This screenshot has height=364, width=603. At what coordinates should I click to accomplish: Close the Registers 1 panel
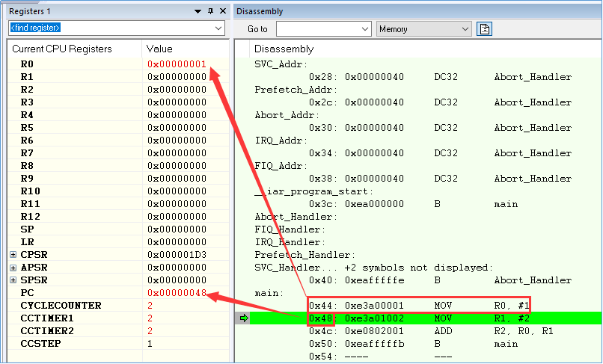tap(223, 11)
